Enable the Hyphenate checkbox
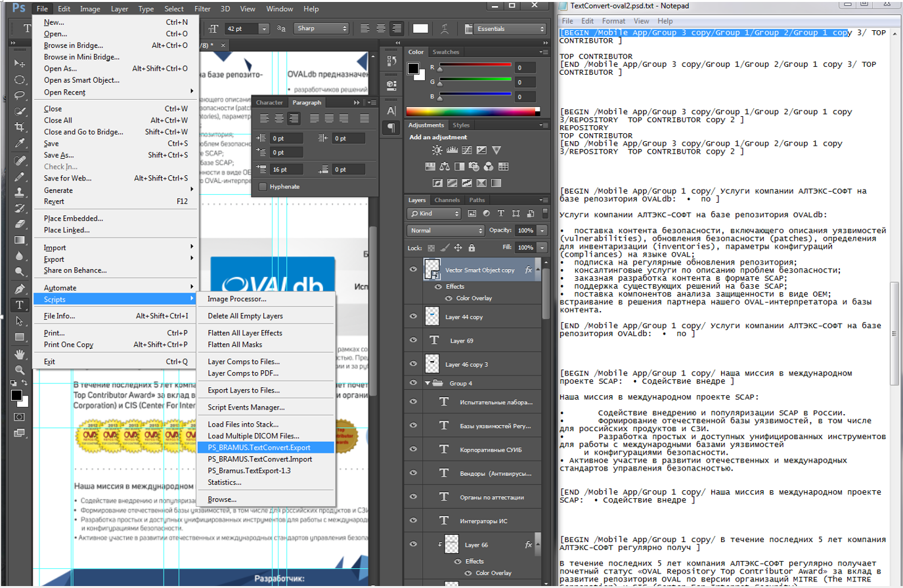This screenshot has width=903, height=588. (263, 186)
